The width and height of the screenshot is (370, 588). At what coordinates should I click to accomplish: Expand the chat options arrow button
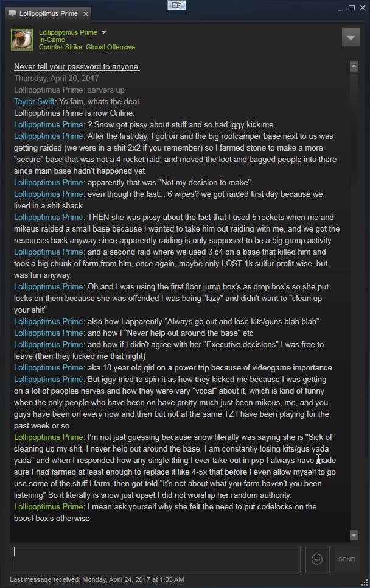[351, 38]
